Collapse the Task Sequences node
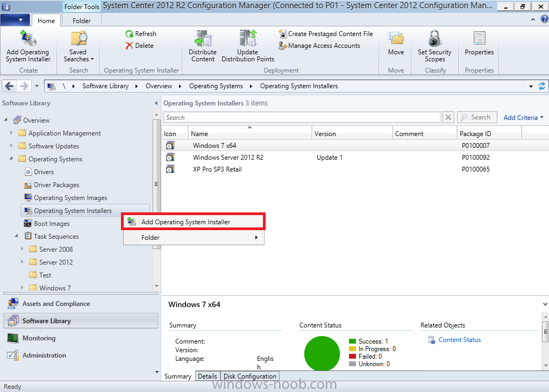Viewport: 549px width, 392px height. tap(17, 236)
